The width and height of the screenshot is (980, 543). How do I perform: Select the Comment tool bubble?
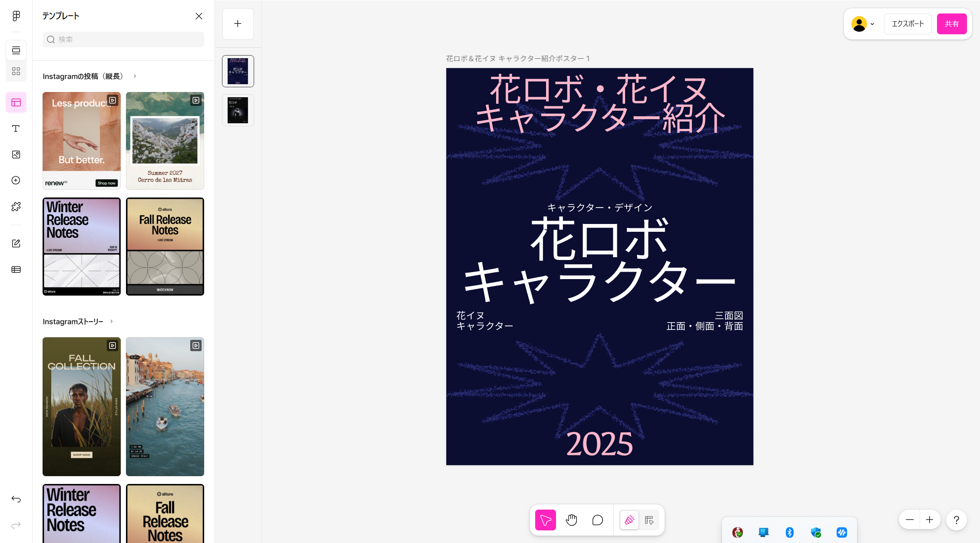pos(597,520)
